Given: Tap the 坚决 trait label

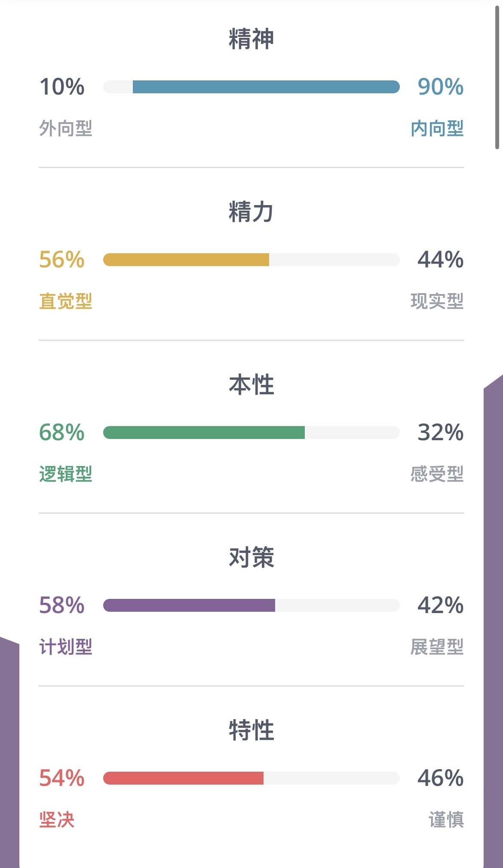Looking at the screenshot, I should point(57,820).
